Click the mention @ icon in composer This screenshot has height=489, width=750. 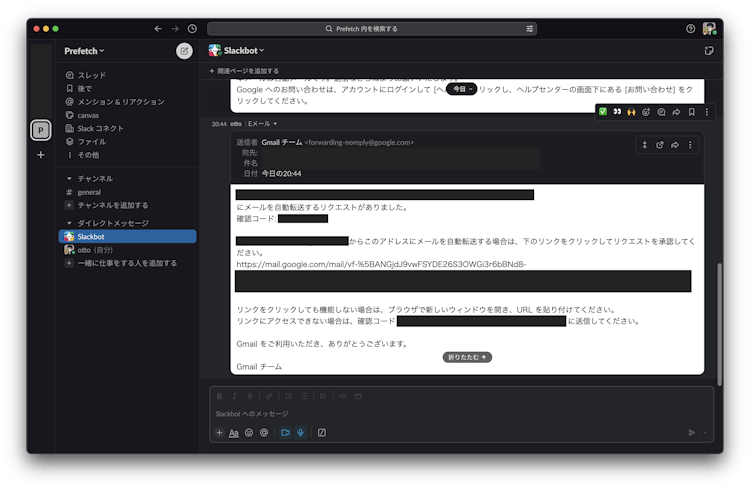click(x=264, y=433)
